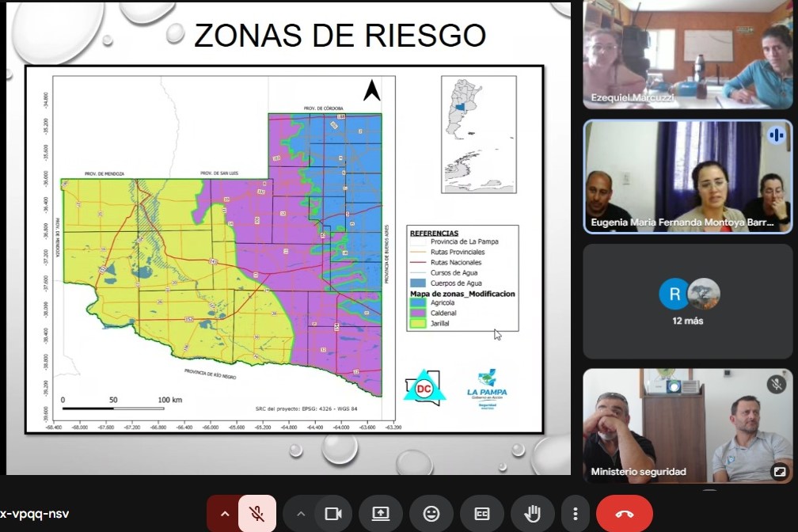Screen dimensions: 798x532
Task: Select Ezequiel Marcuzzi's video tile
Action: point(687,55)
